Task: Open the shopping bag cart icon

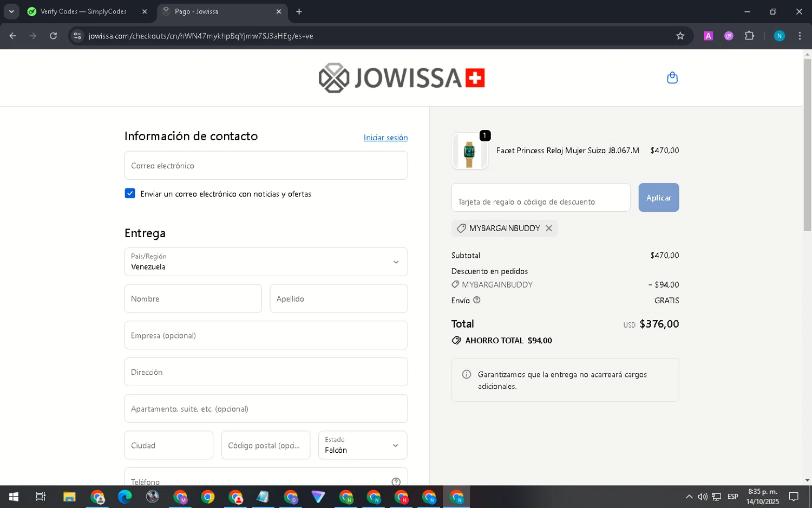Action: coord(672,78)
